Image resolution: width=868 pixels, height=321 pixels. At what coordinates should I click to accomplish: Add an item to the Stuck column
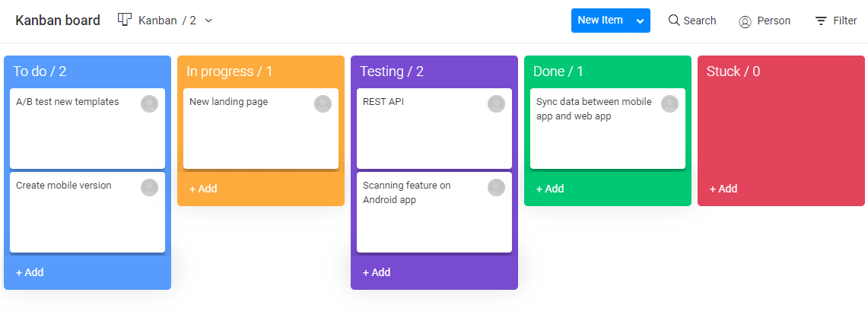click(723, 189)
